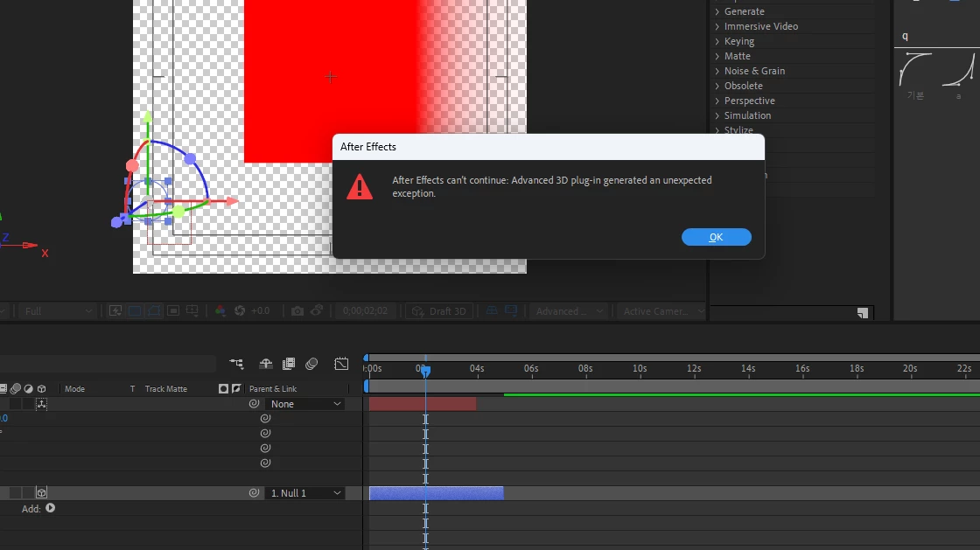Click the work area start handle

click(x=367, y=386)
